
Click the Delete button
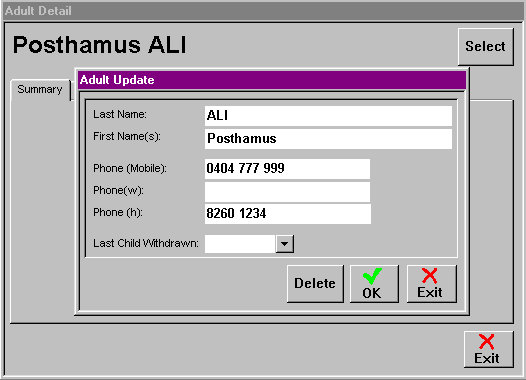coord(315,284)
